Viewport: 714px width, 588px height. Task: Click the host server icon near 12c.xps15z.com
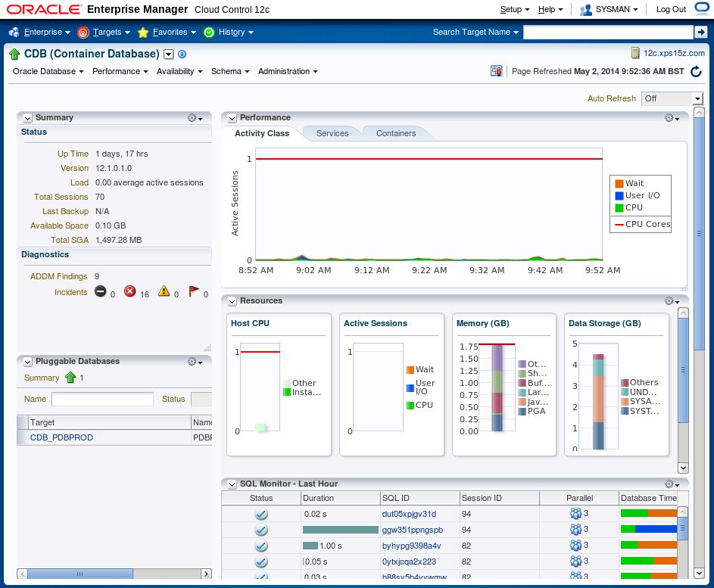635,53
